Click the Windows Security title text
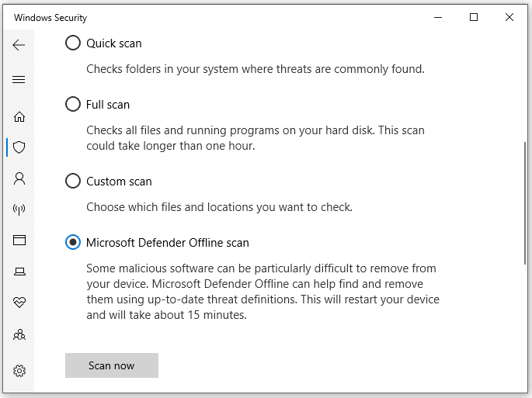 pyautogui.click(x=50, y=18)
